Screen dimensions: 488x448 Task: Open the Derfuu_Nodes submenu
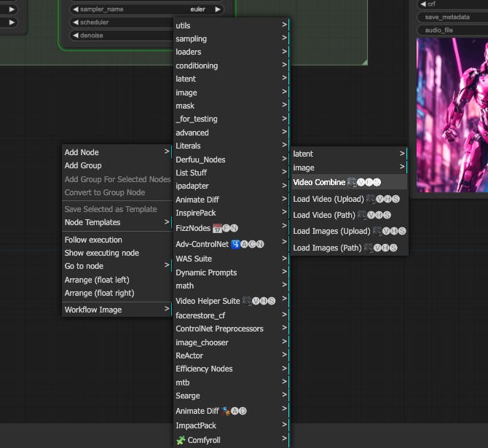231,160
